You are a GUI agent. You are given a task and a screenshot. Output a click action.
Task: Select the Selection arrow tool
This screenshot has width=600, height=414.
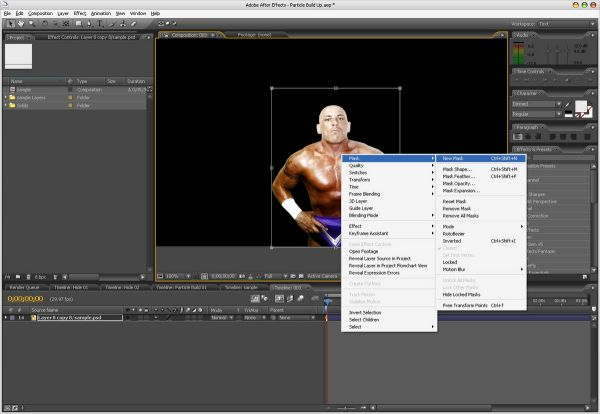pyautogui.click(x=10, y=24)
